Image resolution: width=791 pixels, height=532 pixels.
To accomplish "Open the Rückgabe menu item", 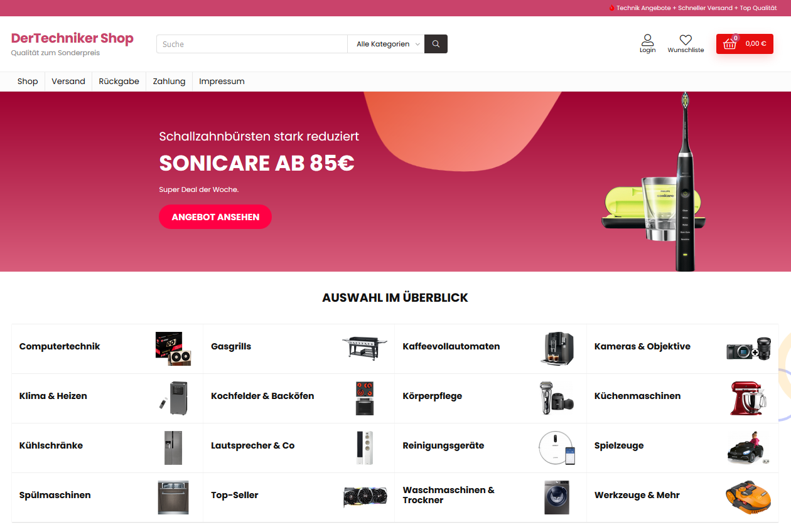I will 119,82.
